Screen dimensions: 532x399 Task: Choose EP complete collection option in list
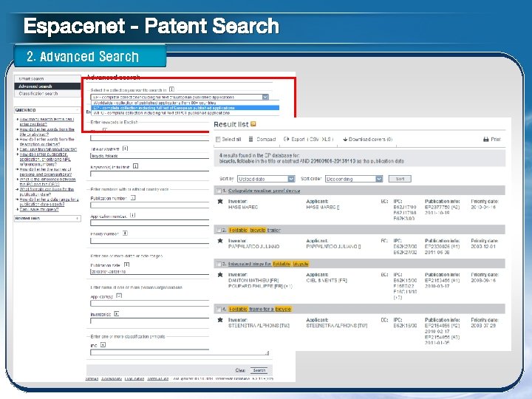pos(185,108)
